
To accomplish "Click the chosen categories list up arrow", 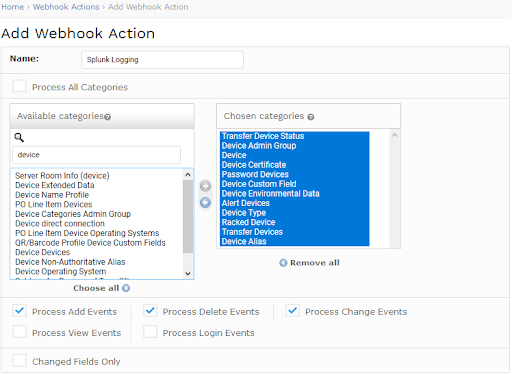I will click(x=395, y=135).
